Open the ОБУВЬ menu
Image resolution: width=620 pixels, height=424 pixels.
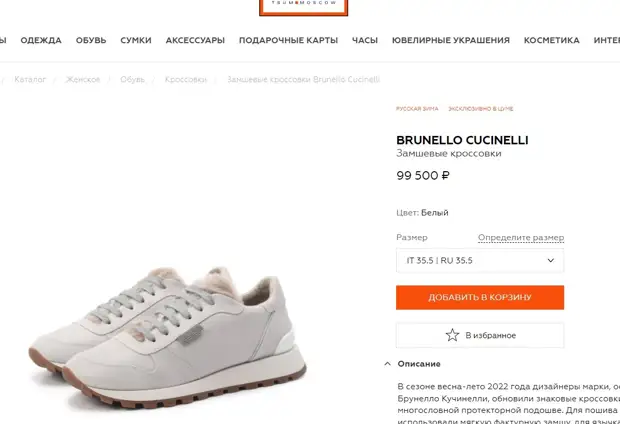click(x=91, y=40)
